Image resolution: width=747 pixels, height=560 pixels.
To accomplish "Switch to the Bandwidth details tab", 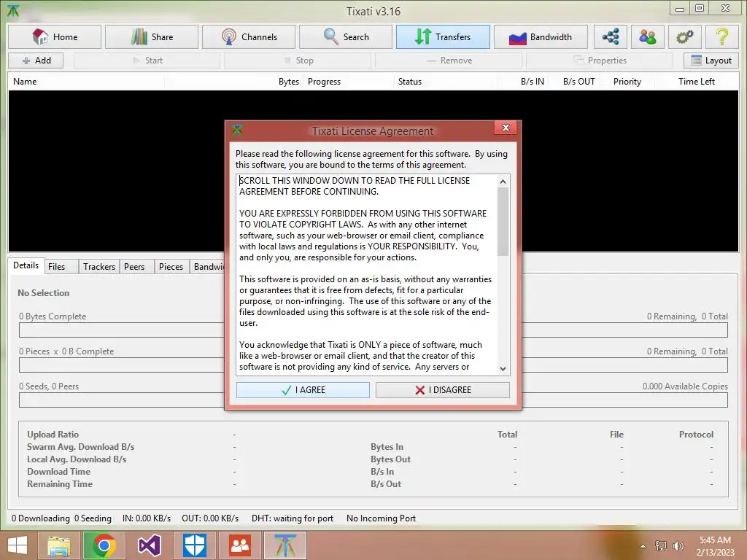I will coord(208,267).
